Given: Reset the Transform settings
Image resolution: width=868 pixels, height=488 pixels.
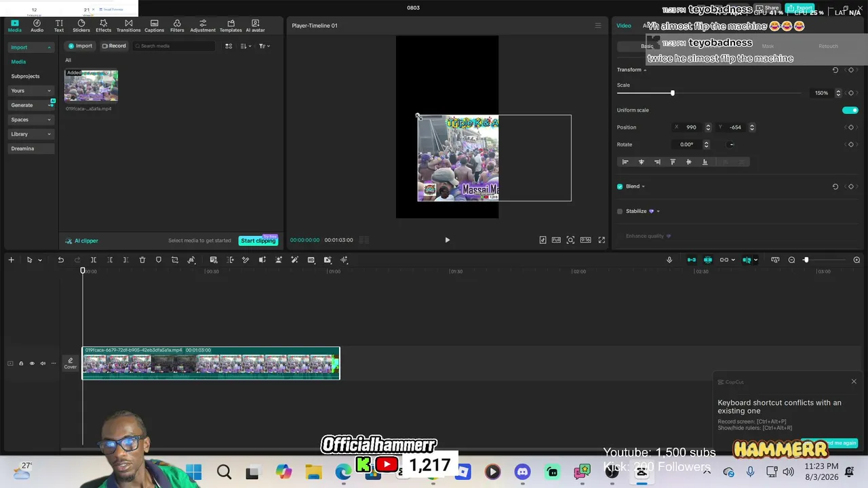Looking at the screenshot, I should point(835,70).
